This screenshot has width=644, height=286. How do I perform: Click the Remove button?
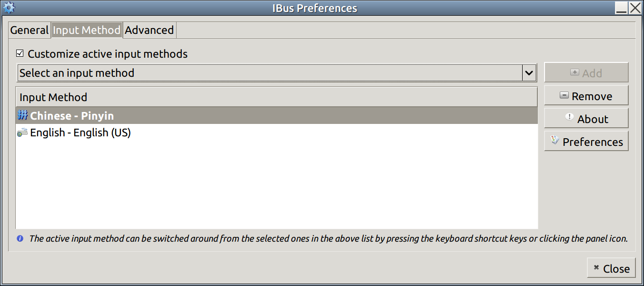tap(586, 96)
